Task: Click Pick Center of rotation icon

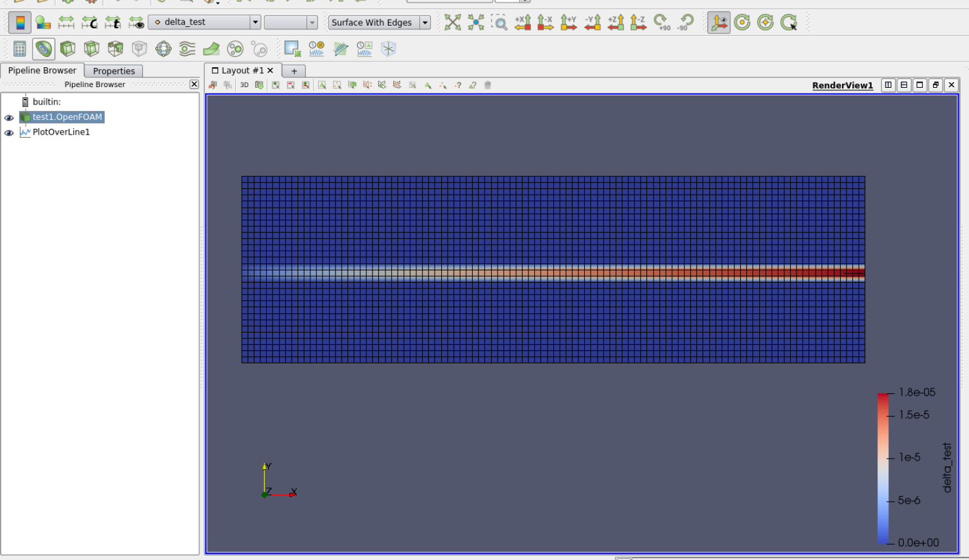Action: click(x=789, y=22)
